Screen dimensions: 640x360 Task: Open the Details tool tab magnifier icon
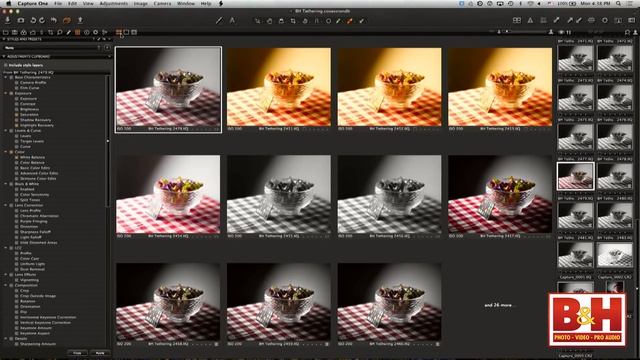[60, 32]
